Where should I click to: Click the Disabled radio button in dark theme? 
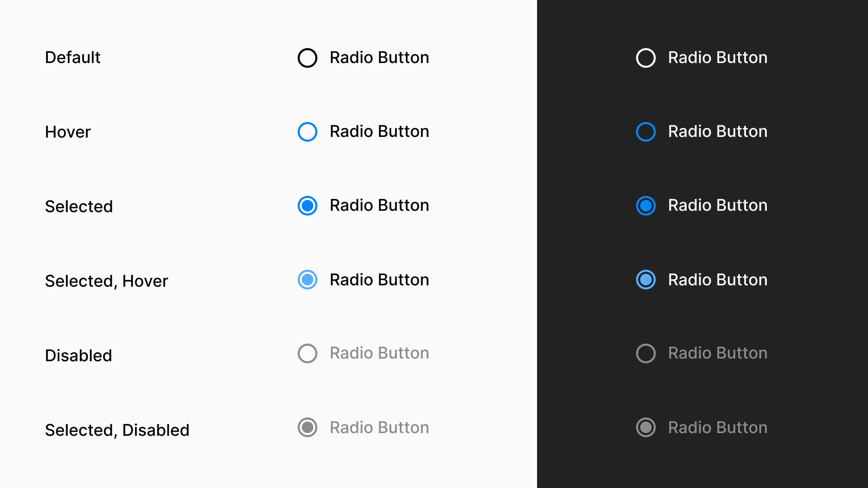click(x=645, y=353)
